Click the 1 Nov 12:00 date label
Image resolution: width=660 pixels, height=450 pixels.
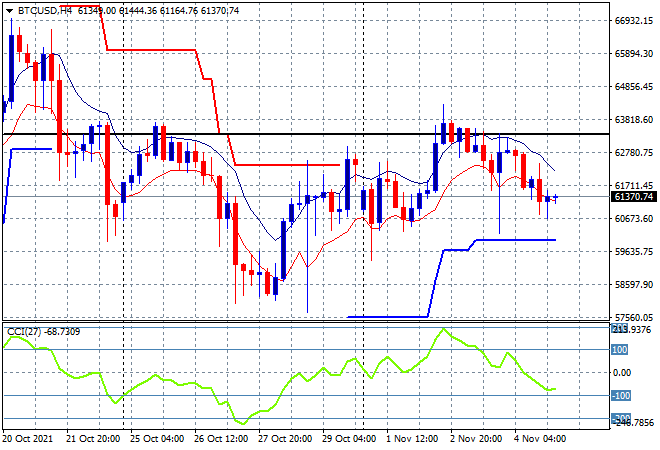[413, 439]
